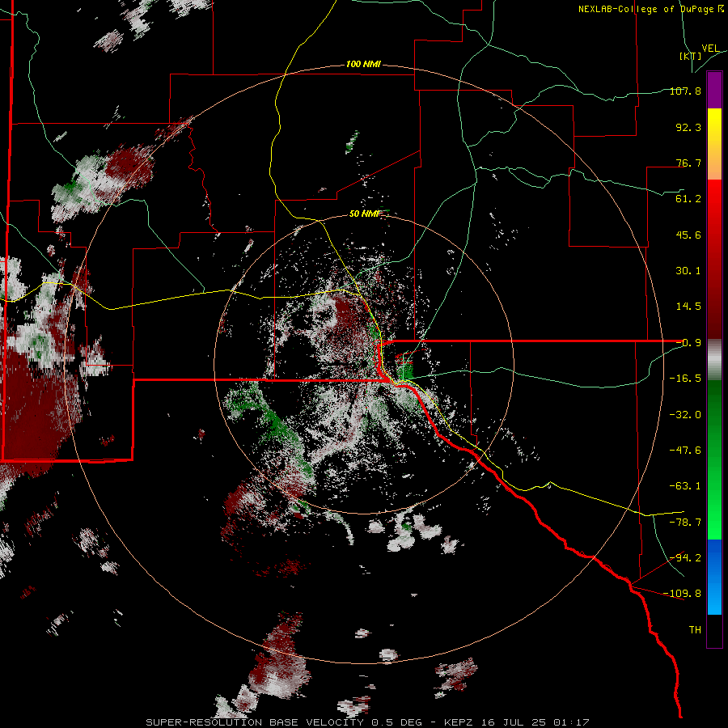The width and height of the screenshot is (728, 728).
Task: Click the Super-Resolution Base Velocity caption
Action: pyautogui.click(x=368, y=722)
